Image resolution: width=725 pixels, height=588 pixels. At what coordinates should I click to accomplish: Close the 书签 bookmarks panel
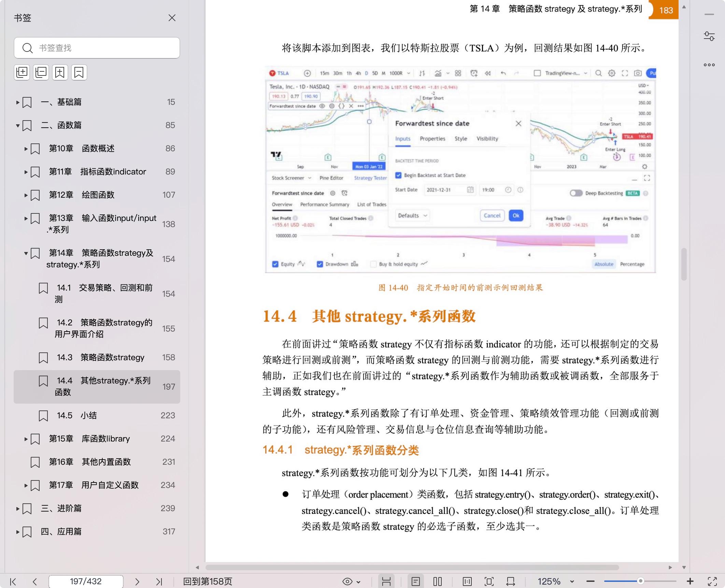pyautogui.click(x=172, y=18)
